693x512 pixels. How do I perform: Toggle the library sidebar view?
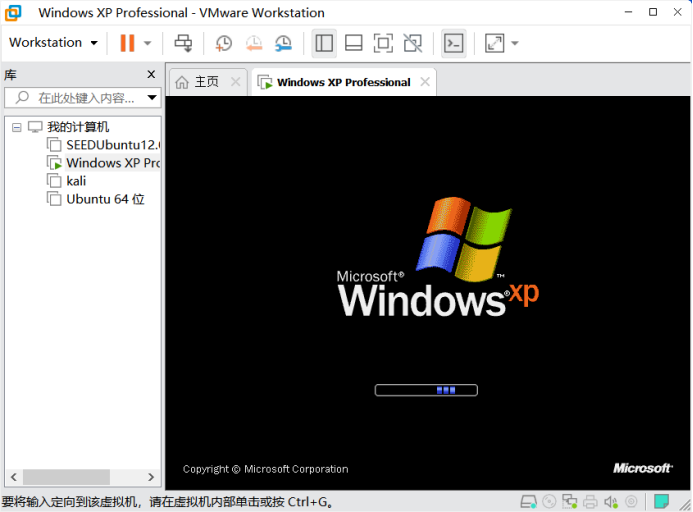[x=324, y=43]
